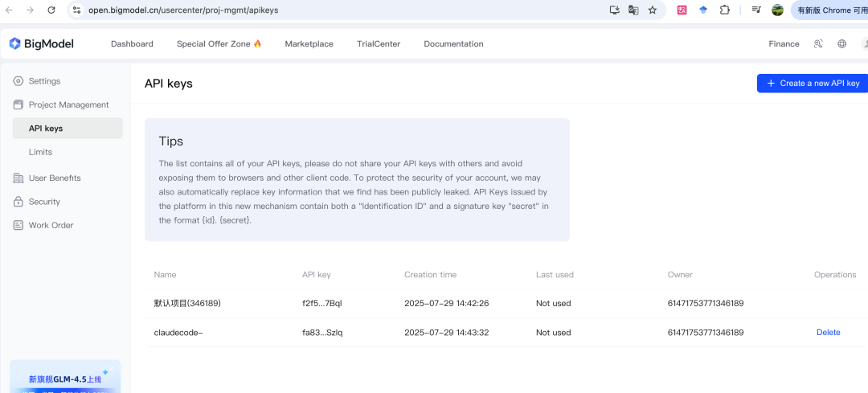Click the fire icon beside Special Offer Zone
The image size is (868, 393).
pyautogui.click(x=257, y=43)
